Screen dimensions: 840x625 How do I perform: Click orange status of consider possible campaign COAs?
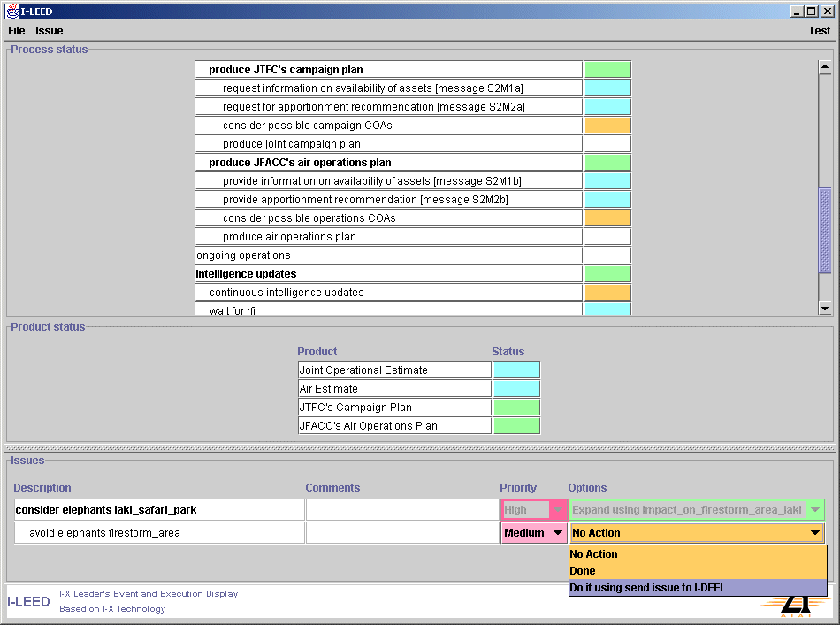(x=607, y=126)
